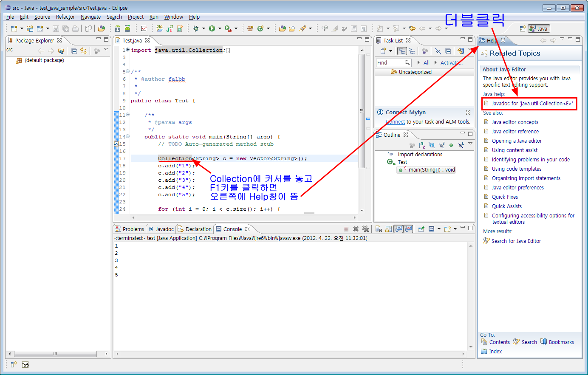This screenshot has width=588, height=375.
Task: Click the Java perspective button
Action: [x=539, y=28]
